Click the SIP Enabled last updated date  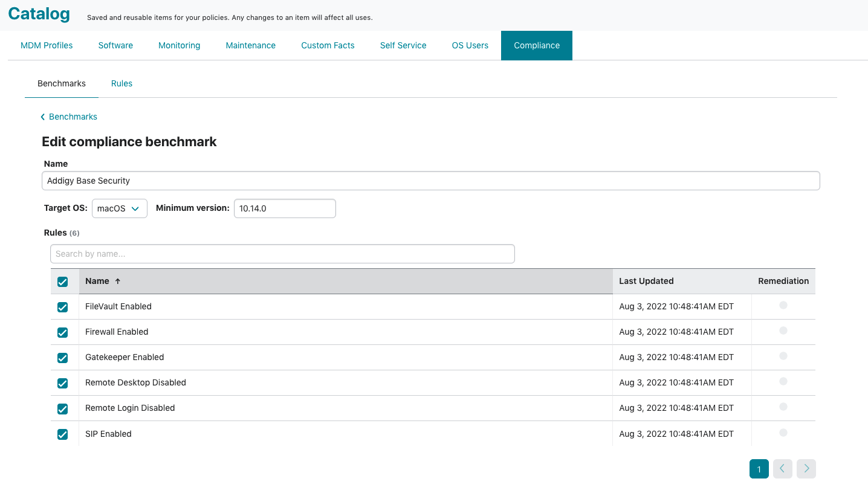click(x=676, y=434)
